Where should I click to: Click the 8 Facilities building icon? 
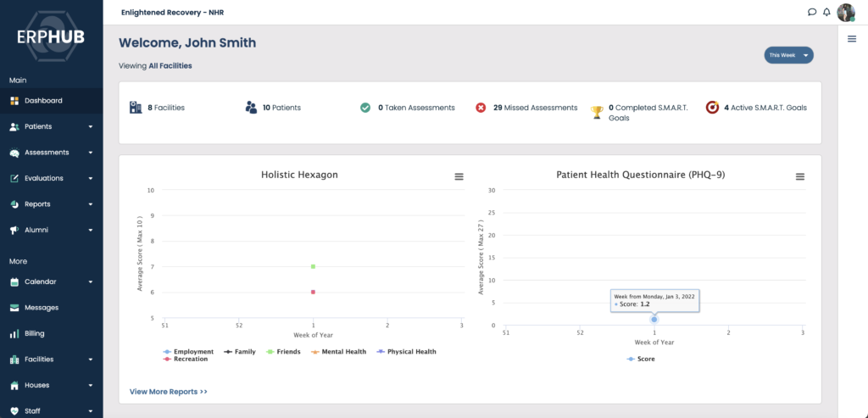click(x=136, y=108)
